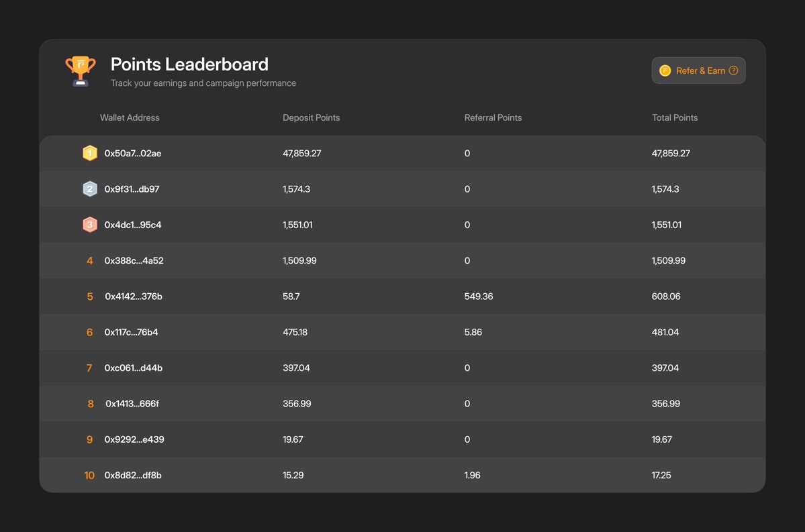
Task: Click rank number 4
Action: click(x=90, y=260)
